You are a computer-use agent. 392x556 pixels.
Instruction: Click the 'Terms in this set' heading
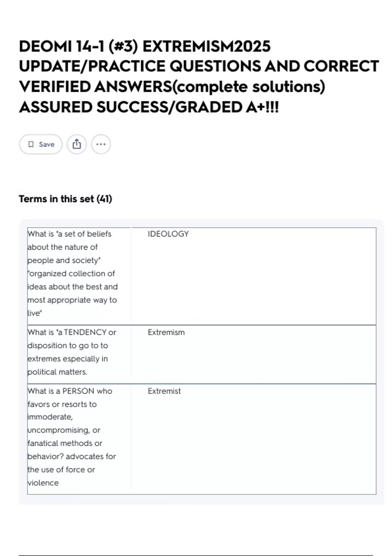[56, 199]
